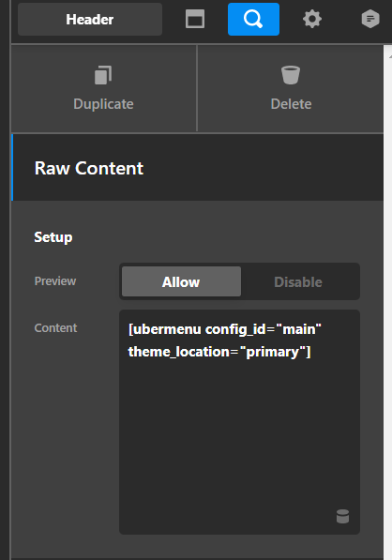This screenshot has width=392, height=560.
Task: Click the Delete label
Action: (291, 104)
